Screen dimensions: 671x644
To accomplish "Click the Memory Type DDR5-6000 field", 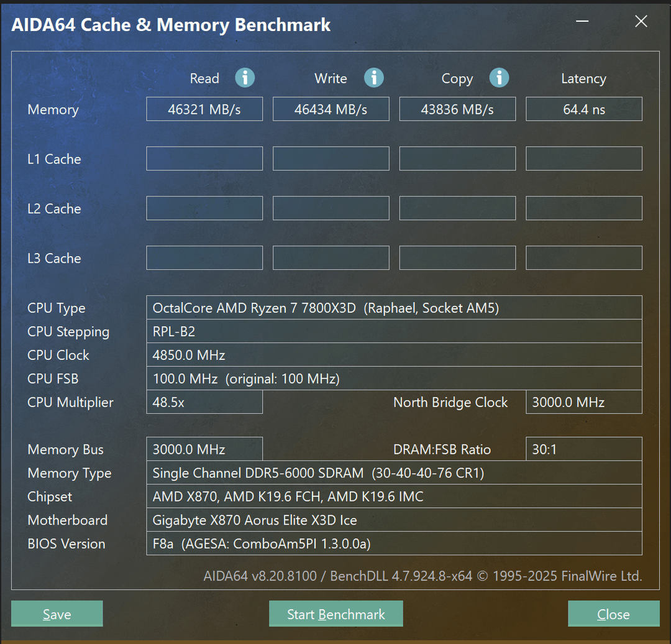I will tap(394, 473).
